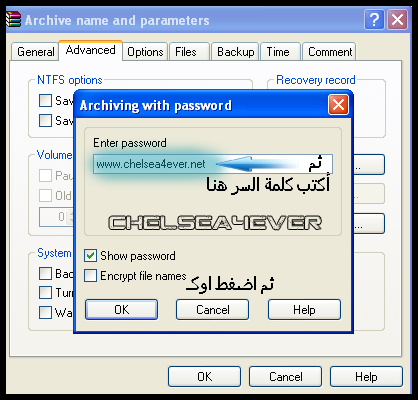
Task: Tick the second NTFS options checkbox
Action: point(45,120)
